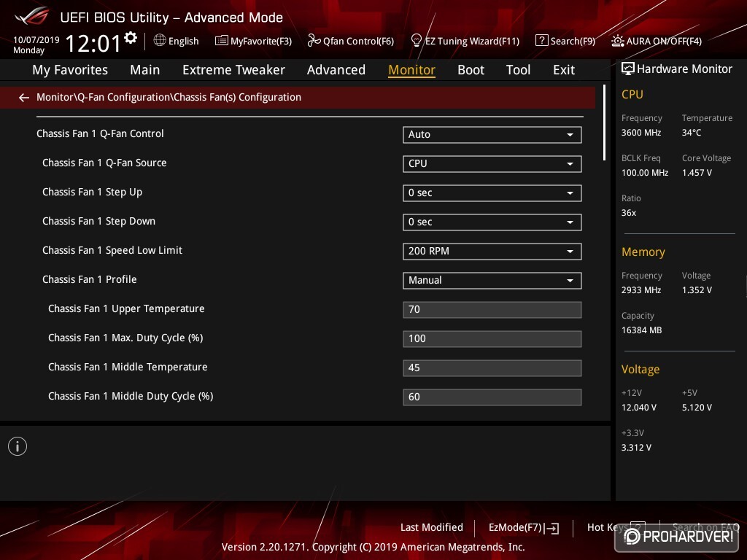Image resolution: width=747 pixels, height=560 pixels.
Task: Click Max. Duty Cycle field showing 100
Action: coord(492,339)
